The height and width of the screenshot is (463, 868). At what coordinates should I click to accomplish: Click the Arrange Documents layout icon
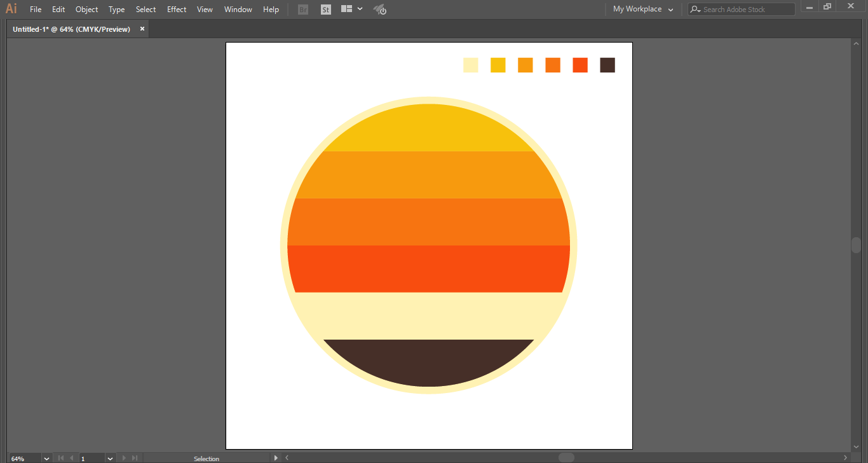346,10
